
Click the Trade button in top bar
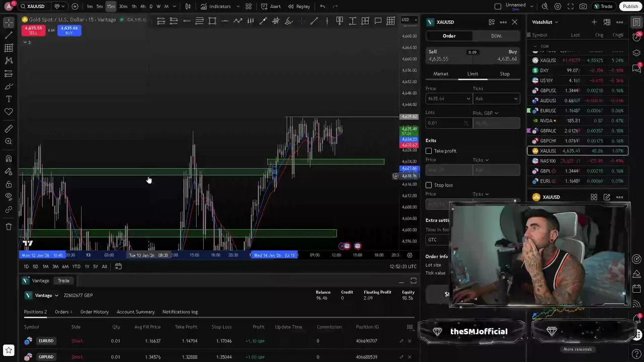click(x=603, y=7)
